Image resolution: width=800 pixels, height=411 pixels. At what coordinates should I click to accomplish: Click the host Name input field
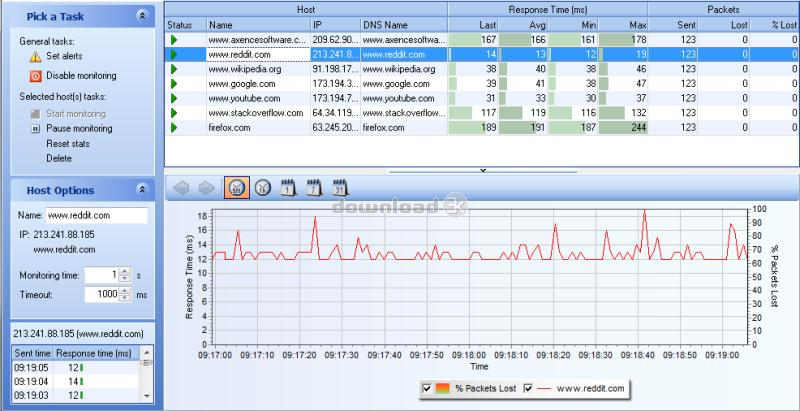click(97, 215)
